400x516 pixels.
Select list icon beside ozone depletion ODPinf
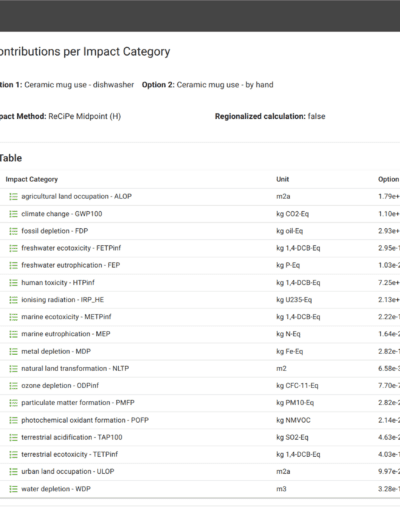pyautogui.click(x=13, y=386)
